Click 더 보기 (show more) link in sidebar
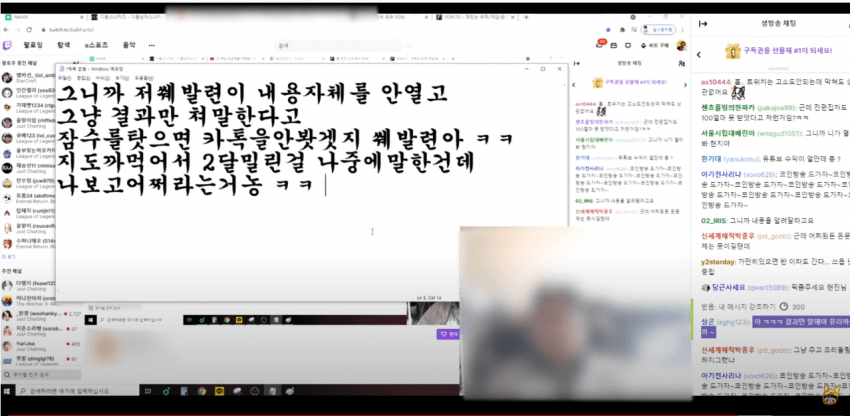This screenshot has width=850, height=416. pos(8,257)
